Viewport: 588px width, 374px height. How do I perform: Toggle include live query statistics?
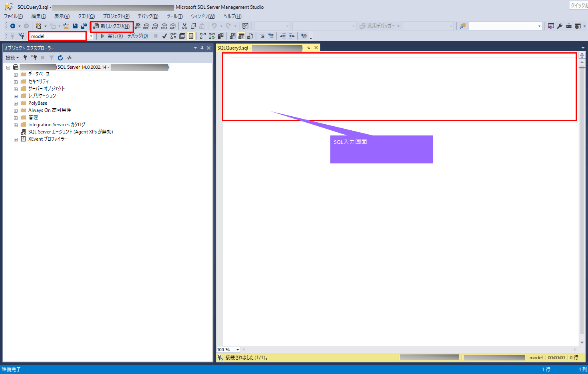click(212, 36)
